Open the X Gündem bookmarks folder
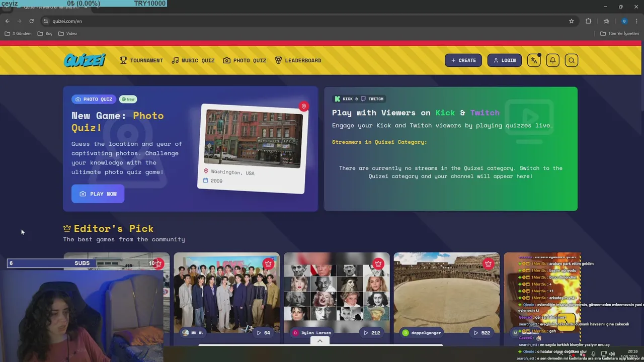This screenshot has width=644, height=362. coord(18,34)
